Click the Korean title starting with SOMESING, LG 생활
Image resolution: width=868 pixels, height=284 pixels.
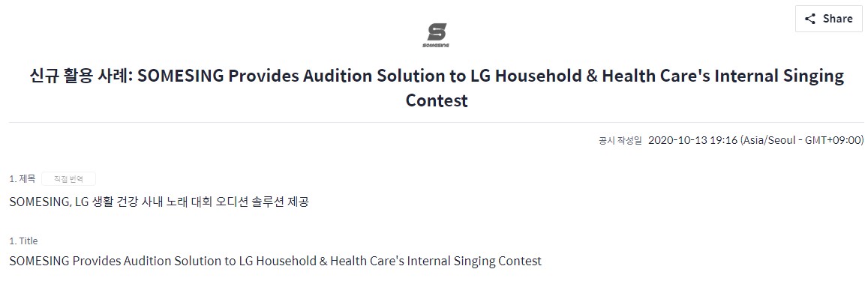click(159, 202)
